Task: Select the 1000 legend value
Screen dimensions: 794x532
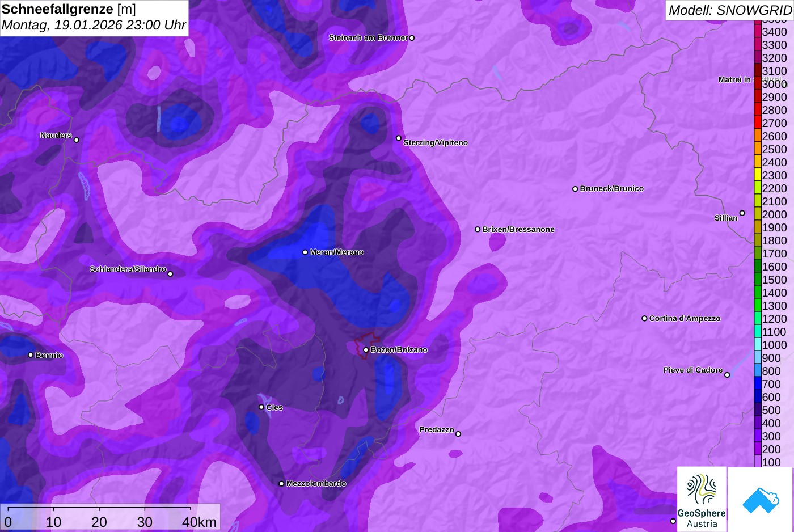Action: [775, 345]
